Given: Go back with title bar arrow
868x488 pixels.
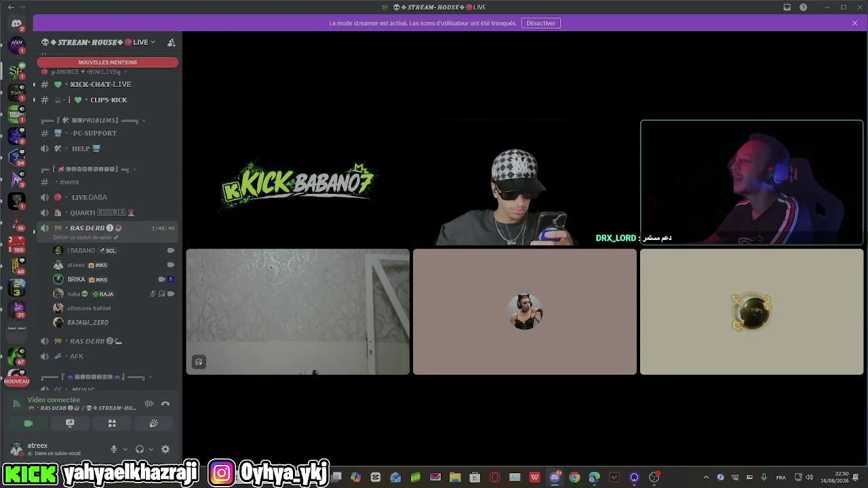Looking at the screenshot, I should [x=11, y=7].
